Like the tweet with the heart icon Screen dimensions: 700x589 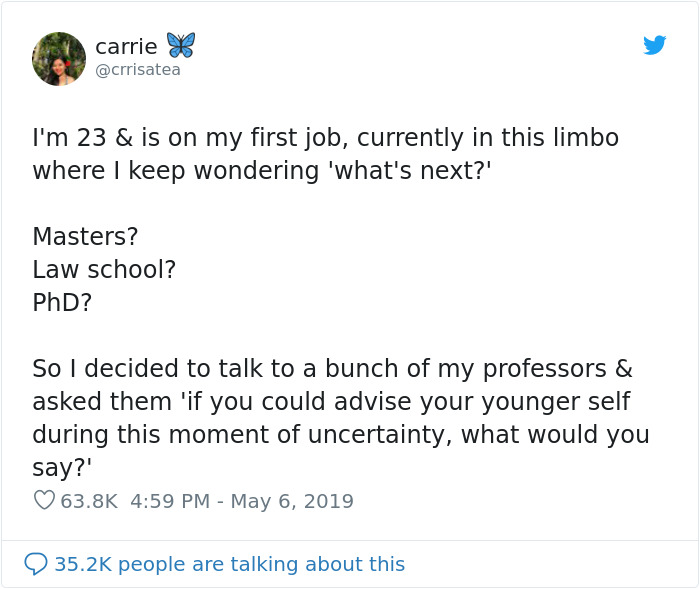[x=44, y=501]
